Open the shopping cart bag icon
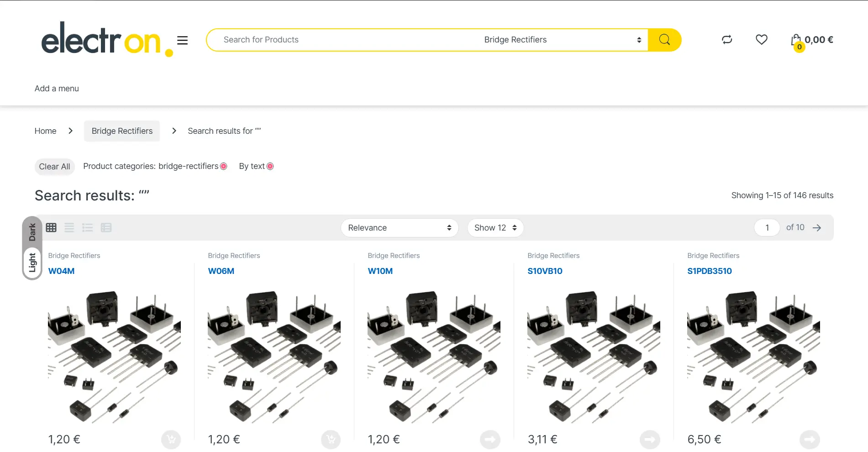868x452 pixels. pos(796,41)
